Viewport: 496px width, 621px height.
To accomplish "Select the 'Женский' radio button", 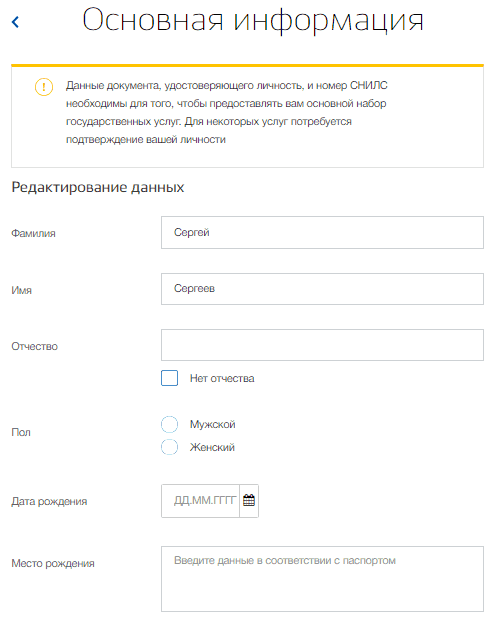I will click(169, 447).
